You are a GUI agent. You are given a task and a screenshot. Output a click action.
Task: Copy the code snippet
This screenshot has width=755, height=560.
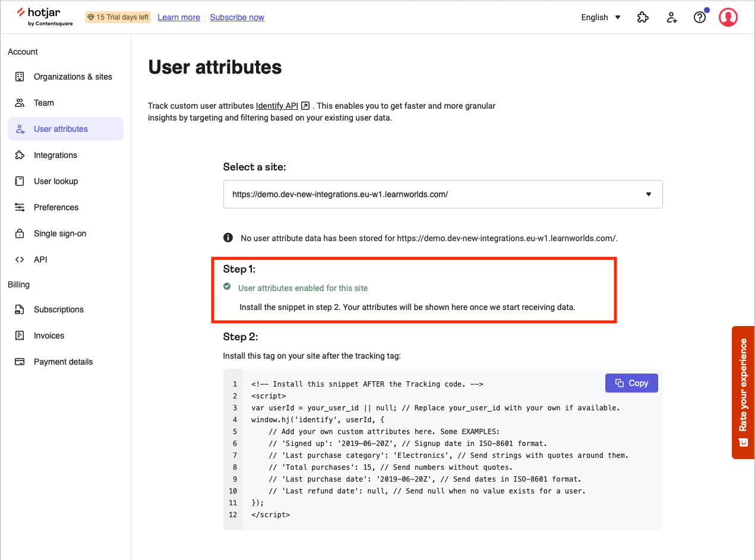631,383
